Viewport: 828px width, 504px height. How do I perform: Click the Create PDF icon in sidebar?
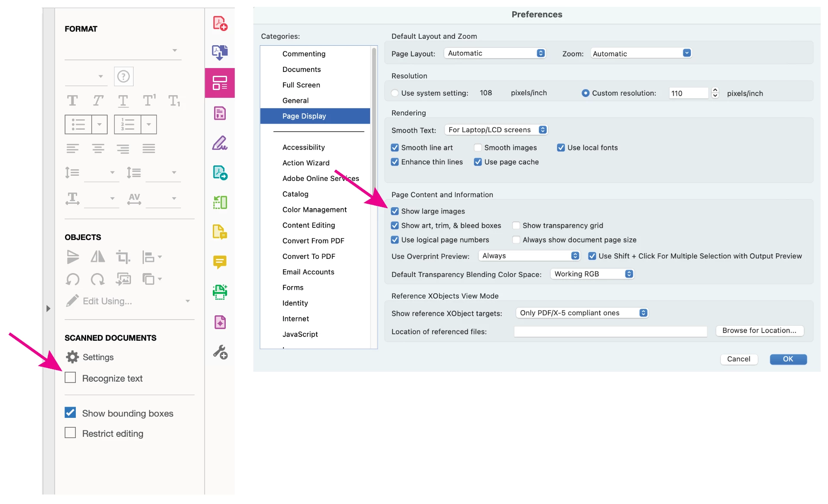click(220, 23)
